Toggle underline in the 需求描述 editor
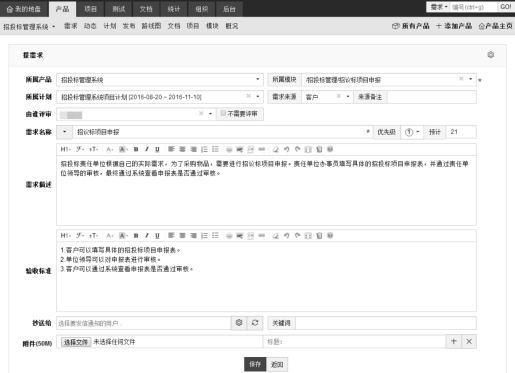This screenshot has width=515, height=373. (157, 149)
